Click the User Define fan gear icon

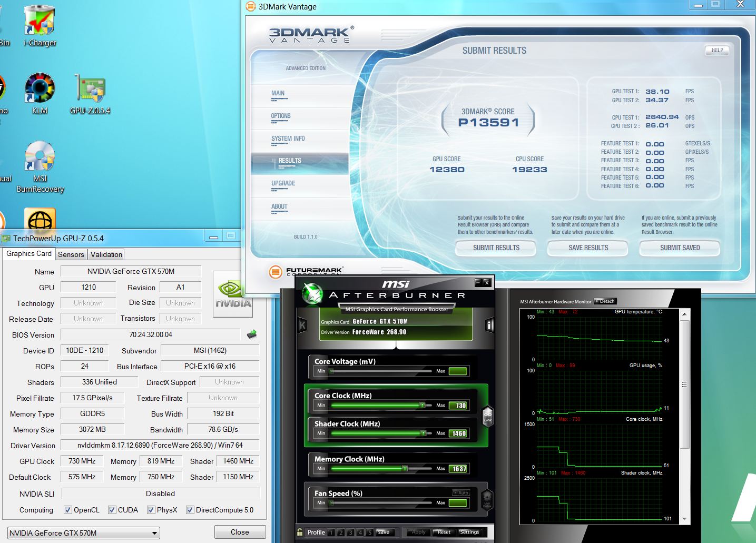(x=487, y=498)
